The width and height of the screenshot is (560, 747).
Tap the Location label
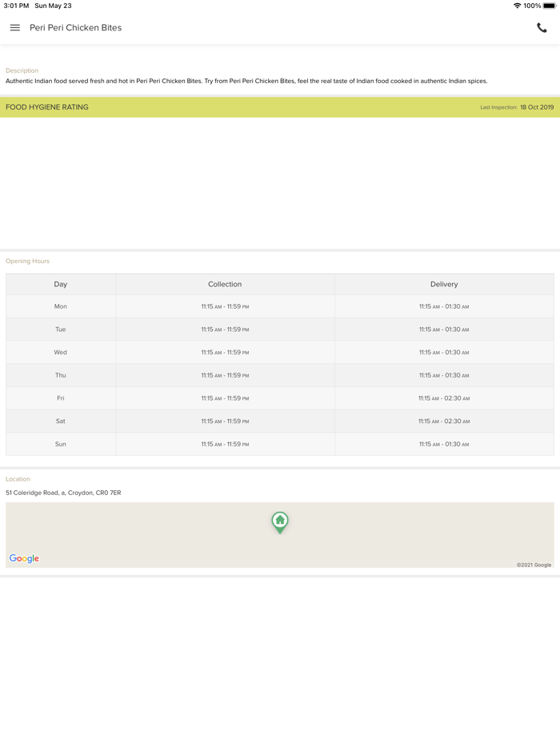pos(18,479)
